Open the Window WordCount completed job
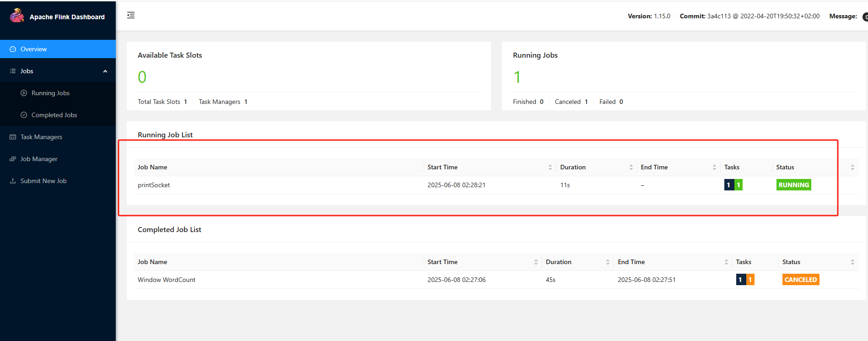This screenshot has width=868, height=341. coord(167,280)
